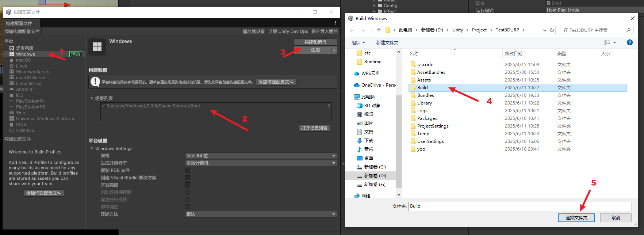Open the Downloads folder in sidebar
This screenshot has height=235, width=644.
point(365,140)
